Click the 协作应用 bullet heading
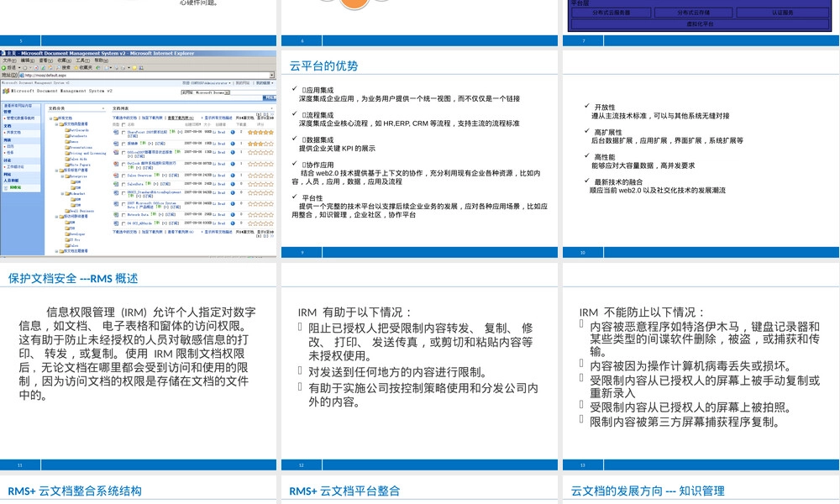The height and width of the screenshot is (504, 840). pyautogui.click(x=319, y=165)
